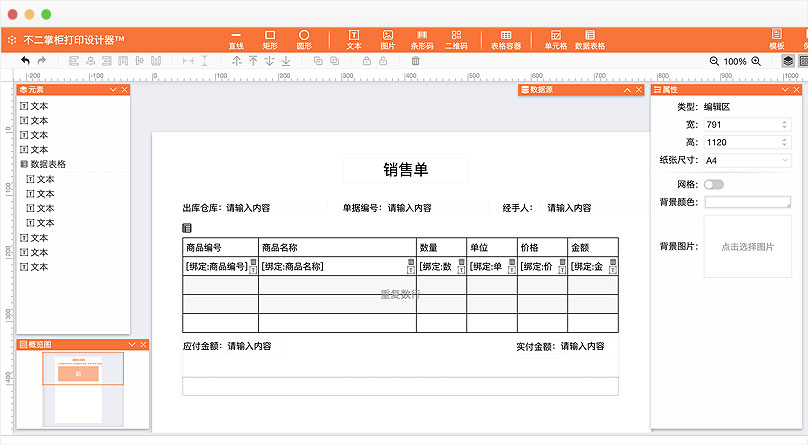Screen dimensions: 808x445
Task: Select the 销售单 title text
Action: click(406, 169)
